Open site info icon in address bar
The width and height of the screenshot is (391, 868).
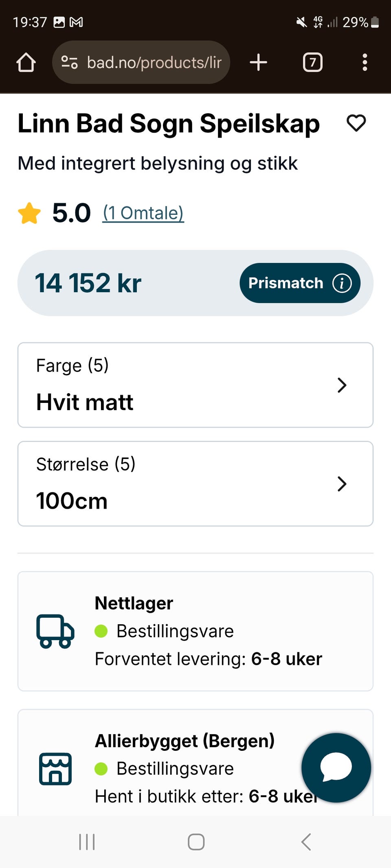click(x=69, y=62)
